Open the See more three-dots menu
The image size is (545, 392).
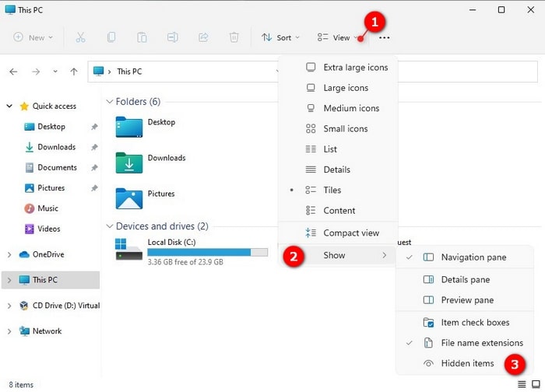pyautogui.click(x=384, y=37)
